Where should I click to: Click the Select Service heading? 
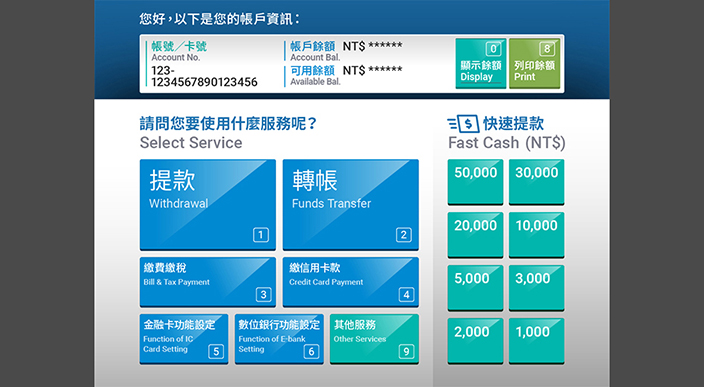tap(191, 143)
